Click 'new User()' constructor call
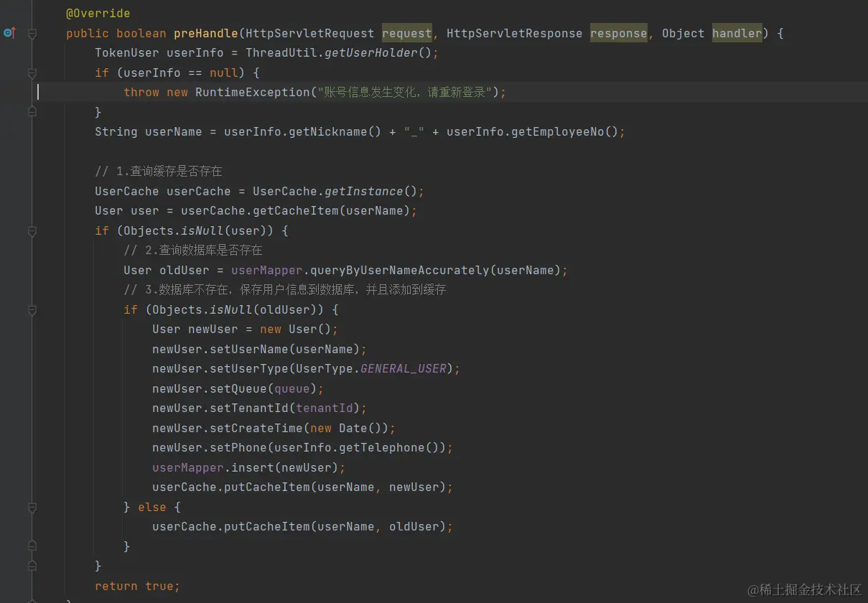 (x=295, y=329)
